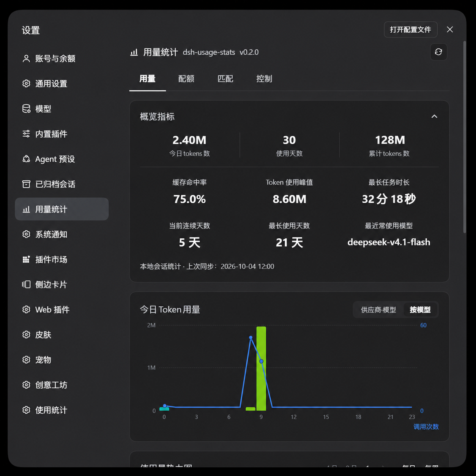Switch to the 用量 tab

tap(147, 79)
